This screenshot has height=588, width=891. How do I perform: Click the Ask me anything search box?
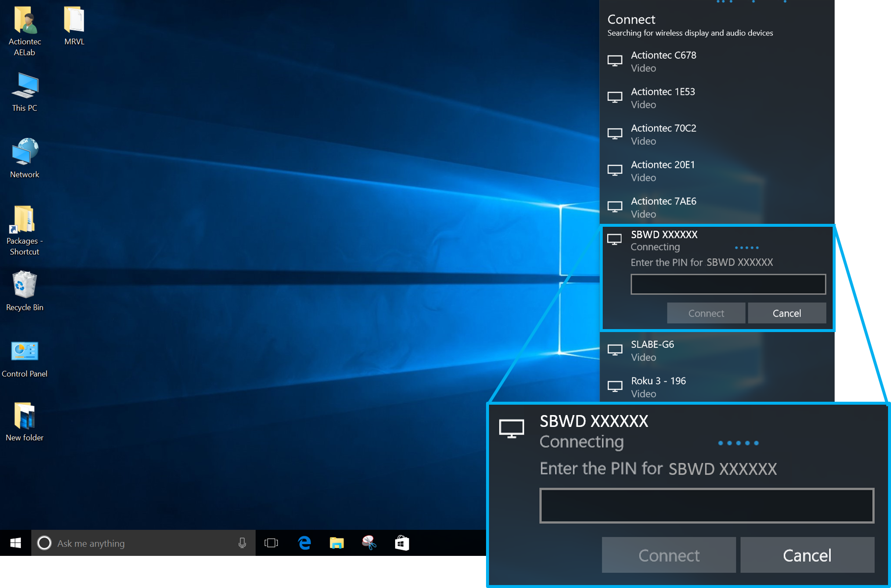124,543
